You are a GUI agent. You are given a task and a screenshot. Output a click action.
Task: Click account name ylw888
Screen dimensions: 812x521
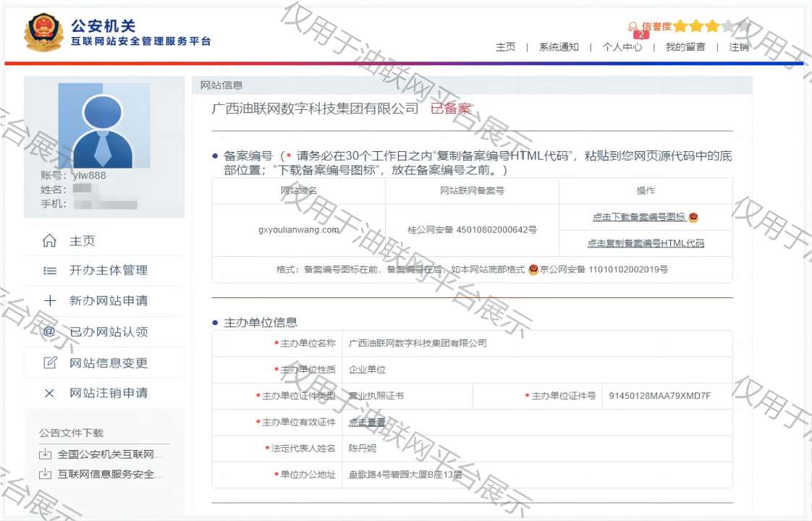[90, 175]
